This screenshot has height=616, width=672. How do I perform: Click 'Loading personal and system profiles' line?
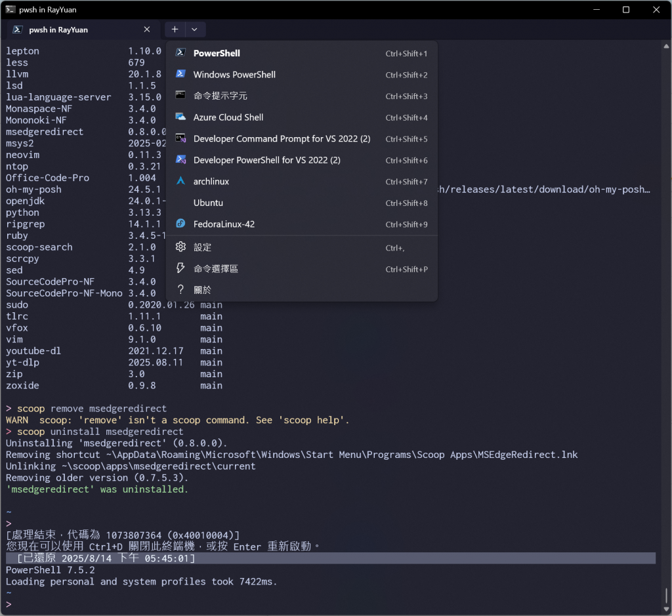click(142, 581)
